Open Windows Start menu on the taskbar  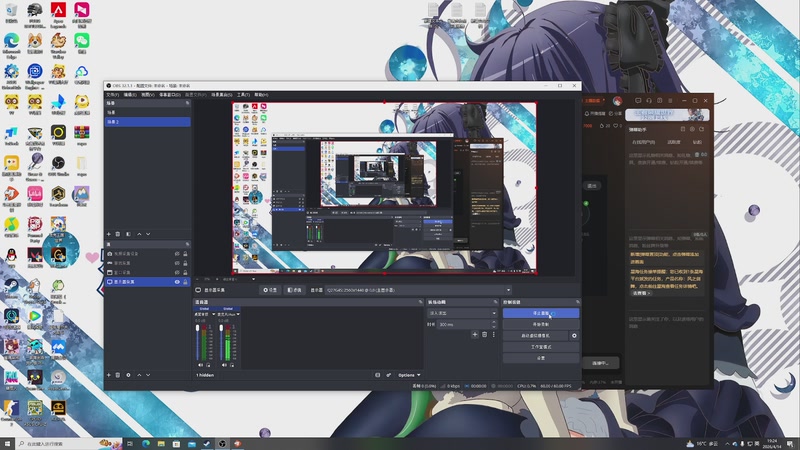tap(7, 444)
